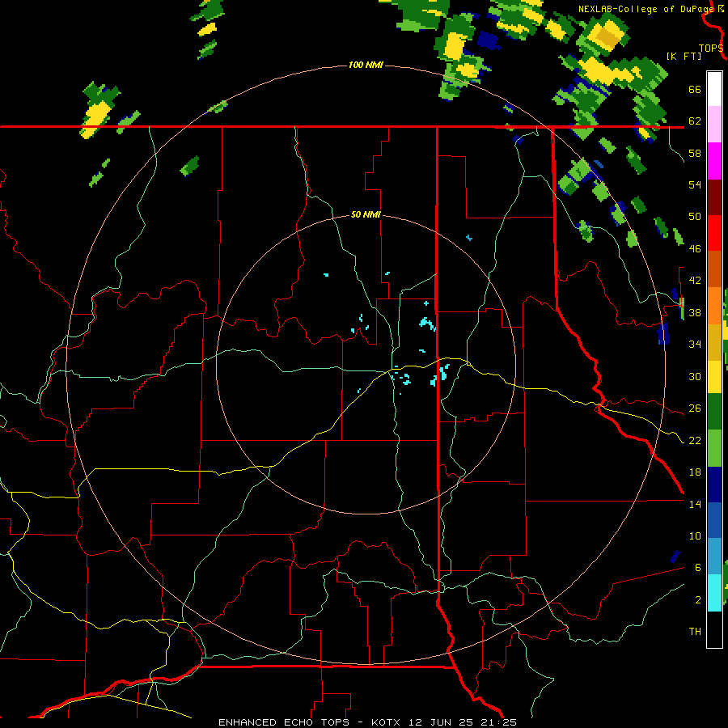The height and width of the screenshot is (728, 728).
Task: Select the 50 value on tops scale
Action: tap(695, 217)
